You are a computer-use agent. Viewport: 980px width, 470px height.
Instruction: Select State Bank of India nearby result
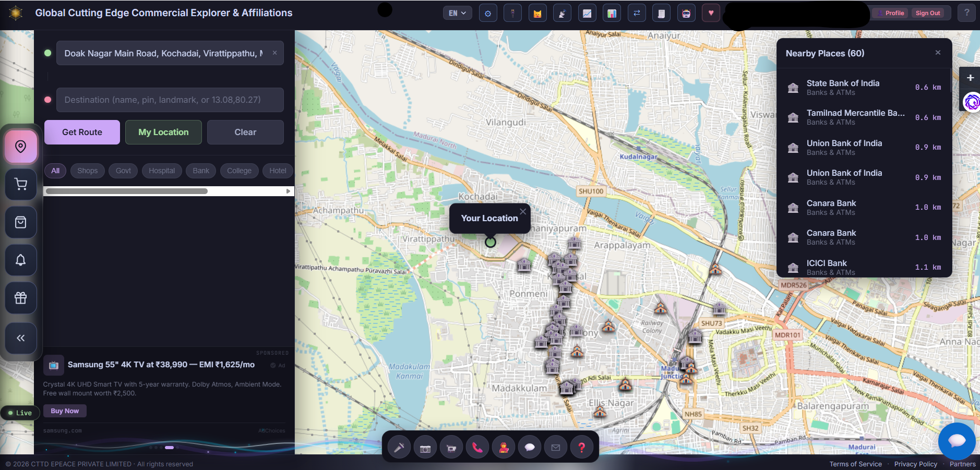(864, 87)
